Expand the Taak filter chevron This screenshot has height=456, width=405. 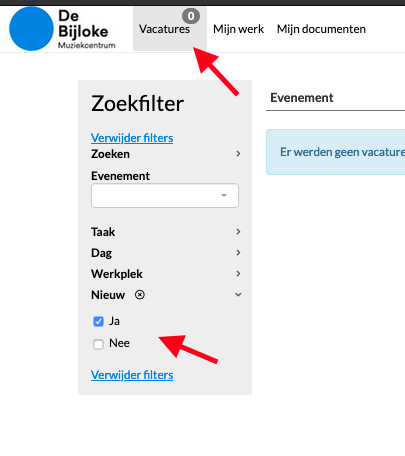[x=238, y=232]
